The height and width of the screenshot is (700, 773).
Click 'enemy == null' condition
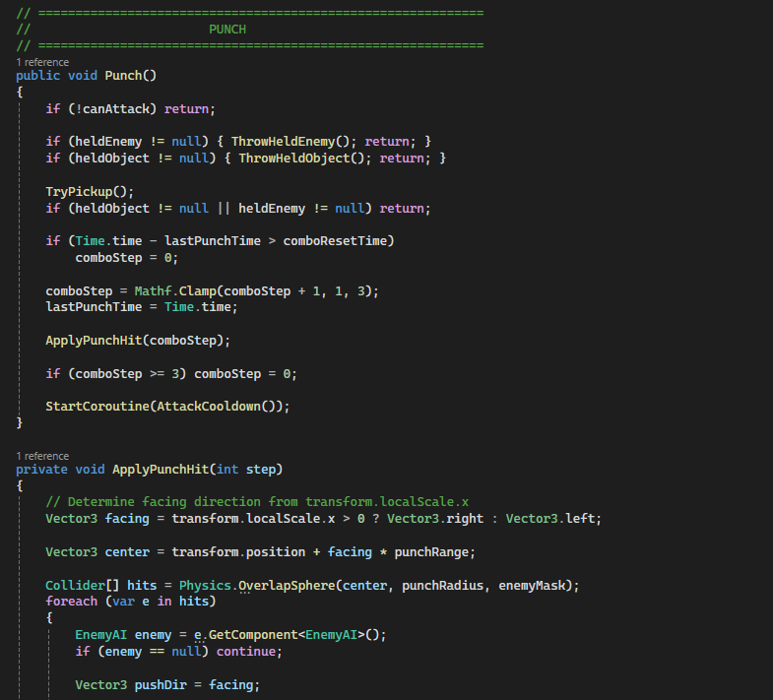tap(153, 652)
